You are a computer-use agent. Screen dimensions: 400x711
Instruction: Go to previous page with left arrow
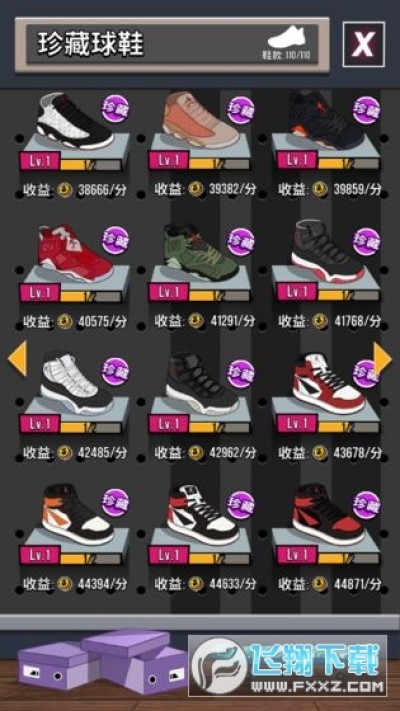tap(18, 358)
